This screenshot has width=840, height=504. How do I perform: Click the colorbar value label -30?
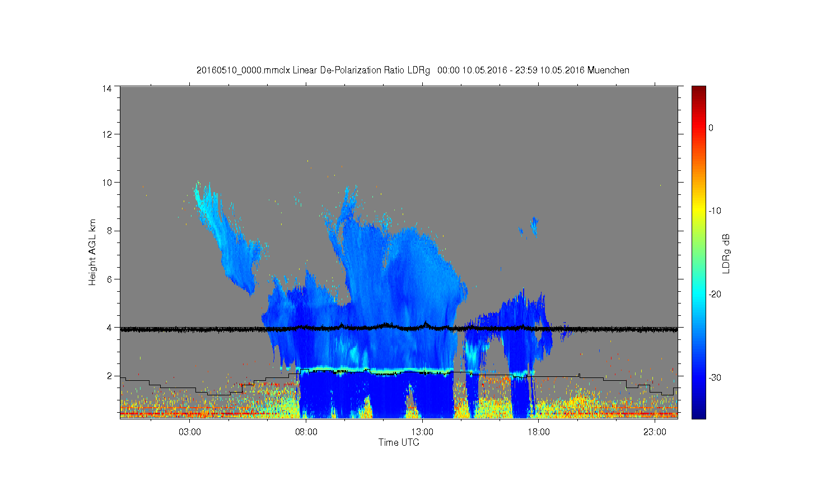(715, 377)
